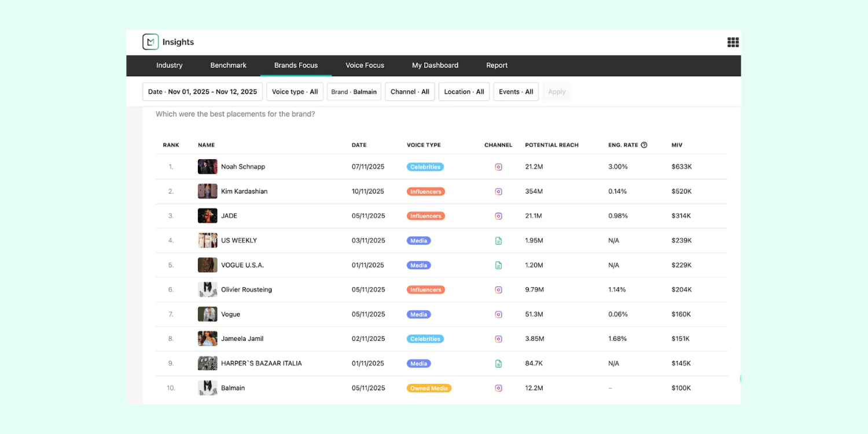Click Instagram icon in Kim Kardashian row
Viewport: 868px width, 434px height.
pyautogui.click(x=498, y=192)
